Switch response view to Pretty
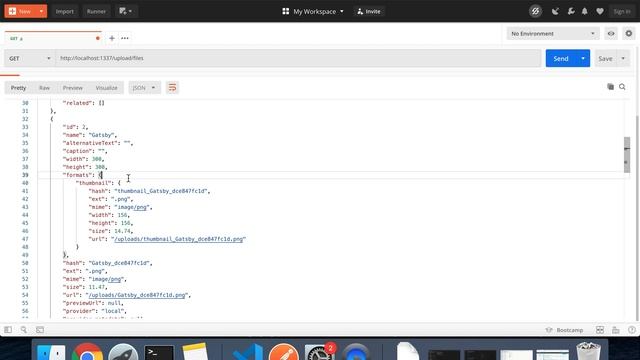 (18, 88)
